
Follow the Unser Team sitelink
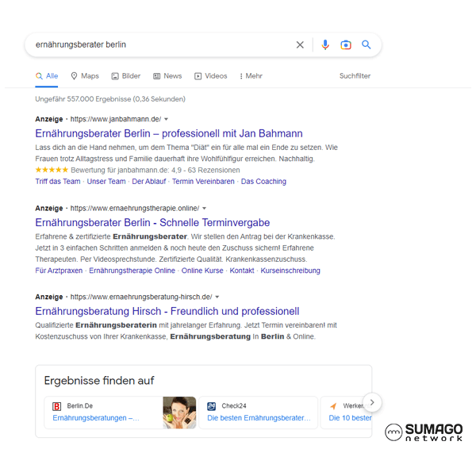coord(106,181)
